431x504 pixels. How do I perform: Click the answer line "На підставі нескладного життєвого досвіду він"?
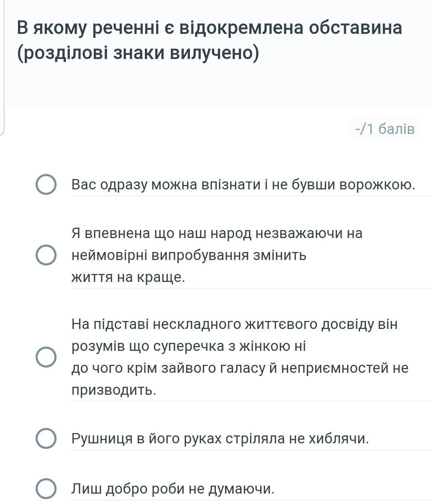(x=235, y=325)
